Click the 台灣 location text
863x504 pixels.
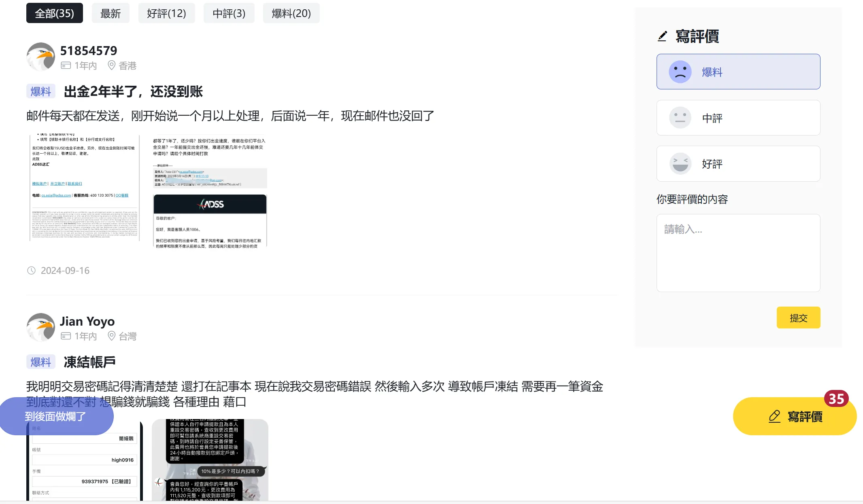[x=128, y=336]
